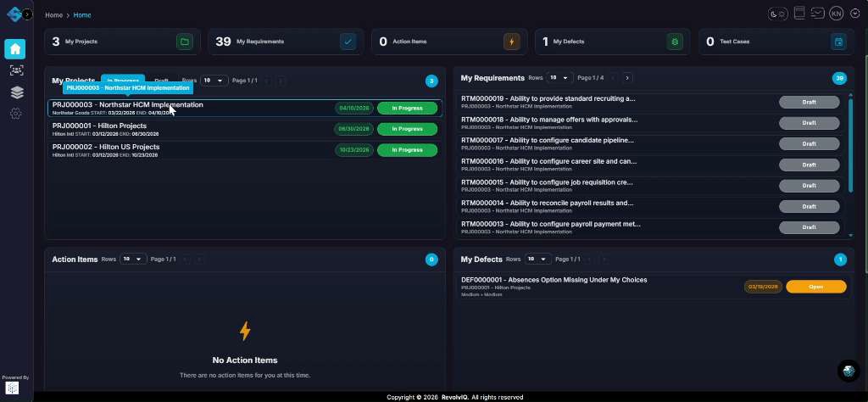Image resolution: width=868 pixels, height=402 pixels.
Task: Click the bug icon on My Defects card
Action: pos(675,42)
